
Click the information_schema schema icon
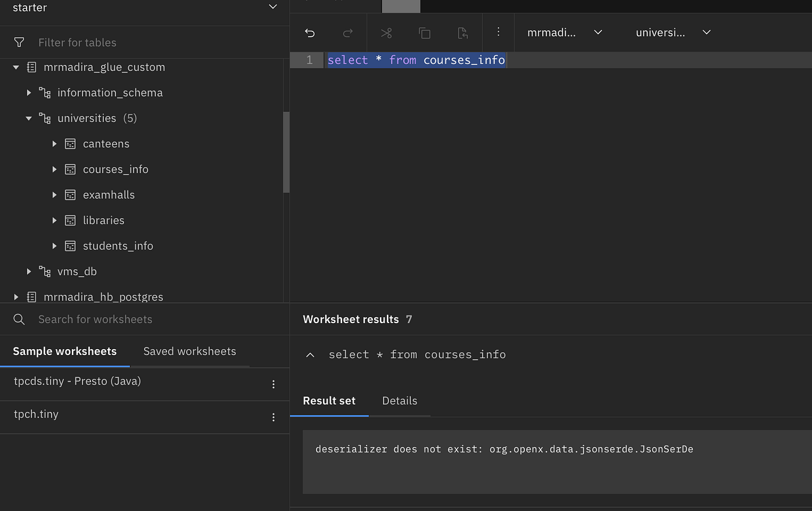(x=45, y=93)
